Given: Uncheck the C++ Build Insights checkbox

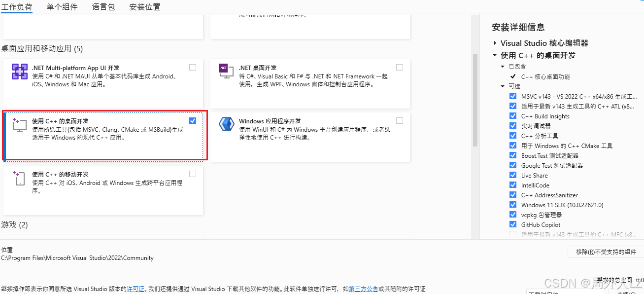Looking at the screenshot, I should (x=513, y=116).
